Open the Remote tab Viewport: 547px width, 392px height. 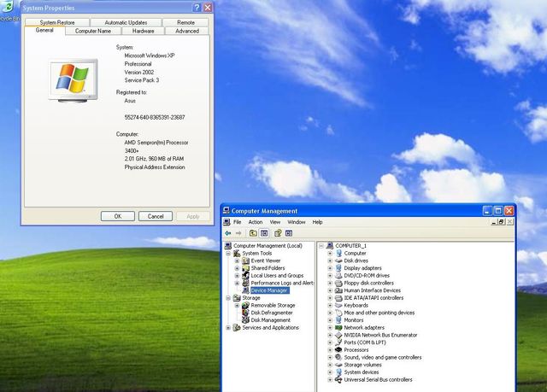tap(185, 22)
